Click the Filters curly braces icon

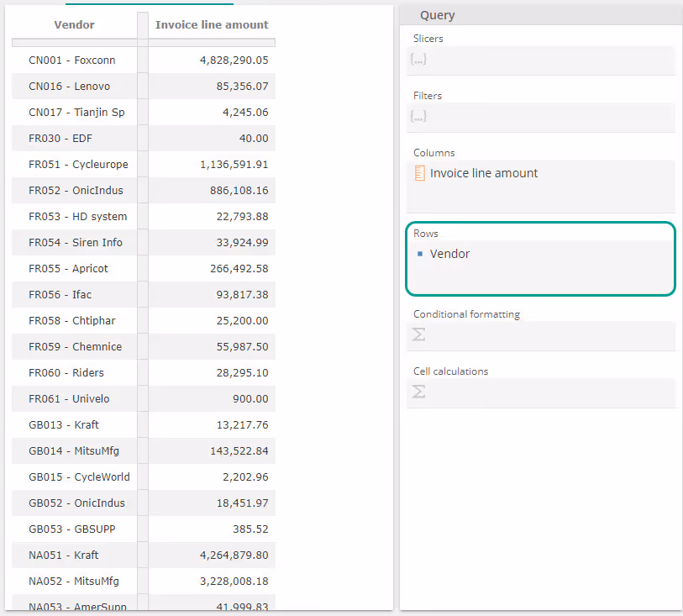[418, 117]
